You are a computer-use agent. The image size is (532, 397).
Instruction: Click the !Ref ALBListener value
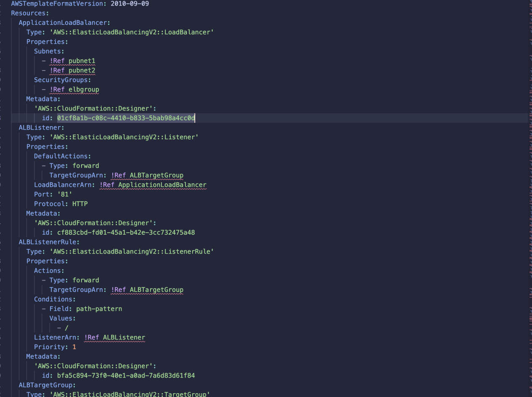point(114,337)
